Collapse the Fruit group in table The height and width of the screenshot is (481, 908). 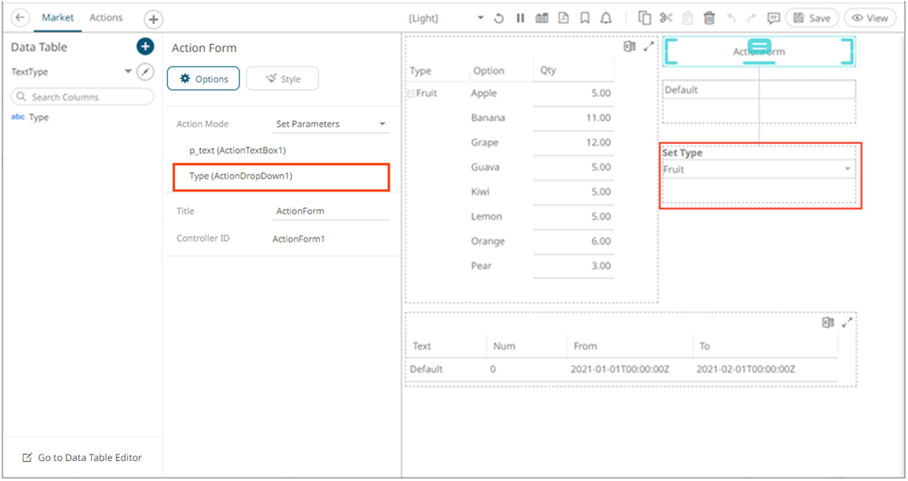tap(411, 93)
